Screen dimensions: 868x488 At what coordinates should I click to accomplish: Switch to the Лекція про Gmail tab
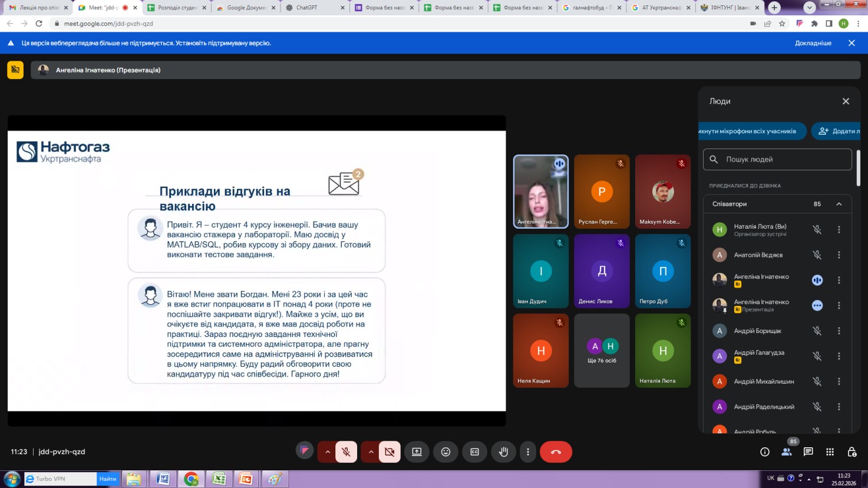tap(38, 8)
